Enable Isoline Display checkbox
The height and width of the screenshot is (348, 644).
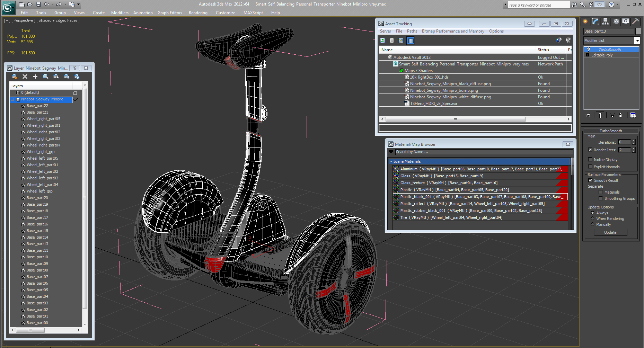[590, 160]
